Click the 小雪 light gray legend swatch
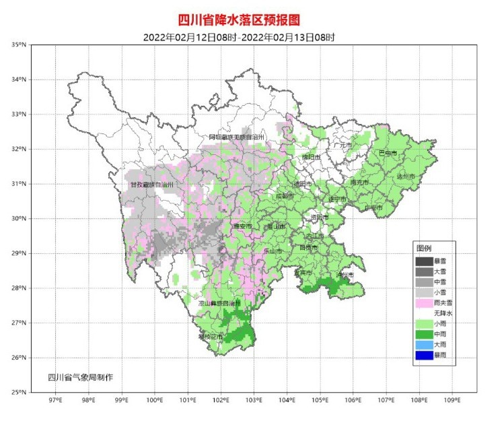 tap(424, 292)
